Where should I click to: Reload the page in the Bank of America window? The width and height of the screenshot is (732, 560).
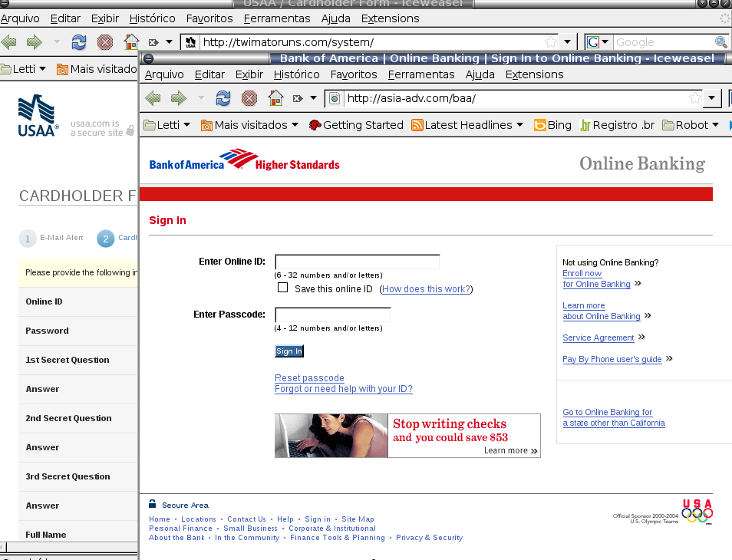click(223, 98)
